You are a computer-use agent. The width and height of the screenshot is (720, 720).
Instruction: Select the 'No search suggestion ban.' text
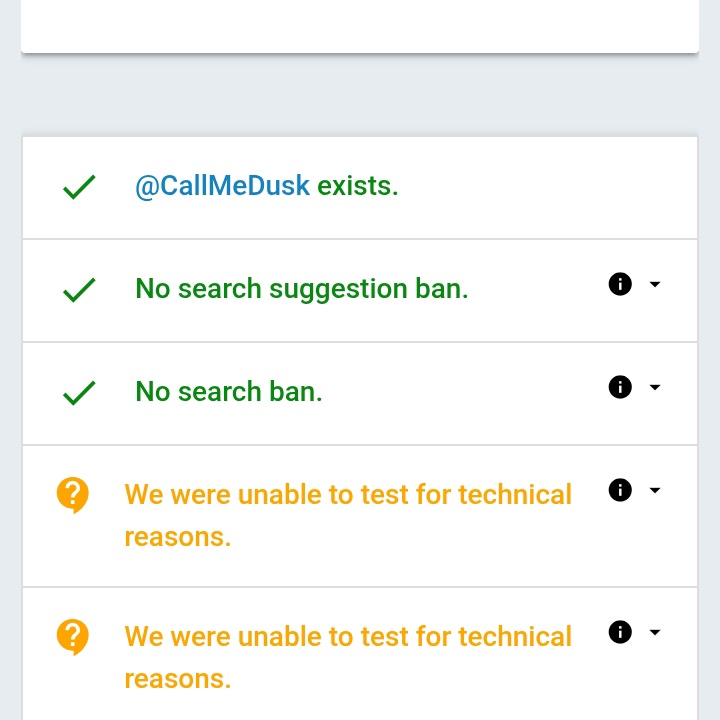click(x=302, y=289)
